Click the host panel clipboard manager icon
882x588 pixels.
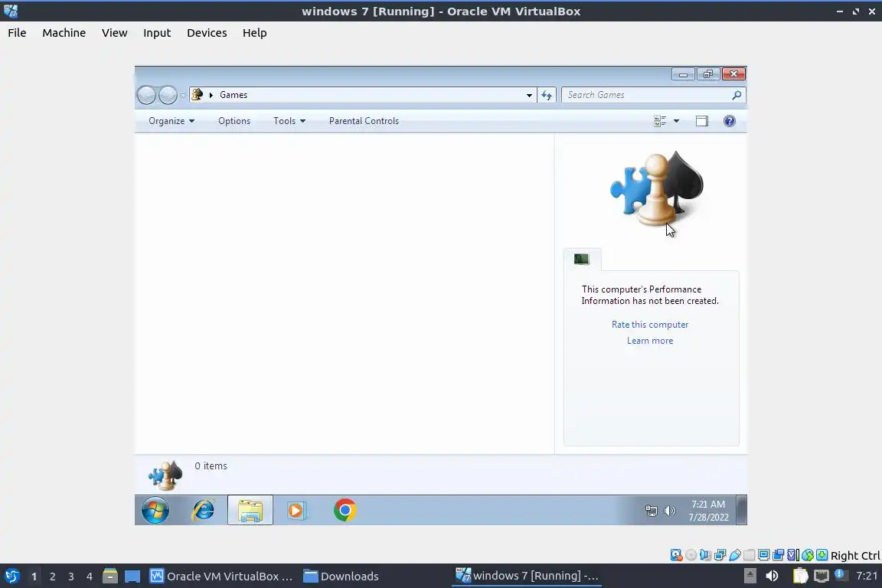(800, 576)
